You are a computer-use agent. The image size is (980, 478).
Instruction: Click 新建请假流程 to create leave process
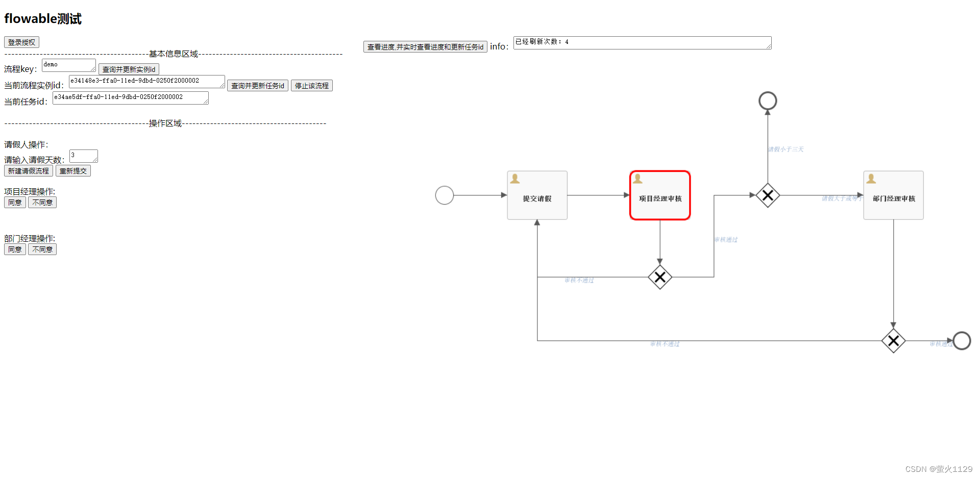[x=28, y=170]
